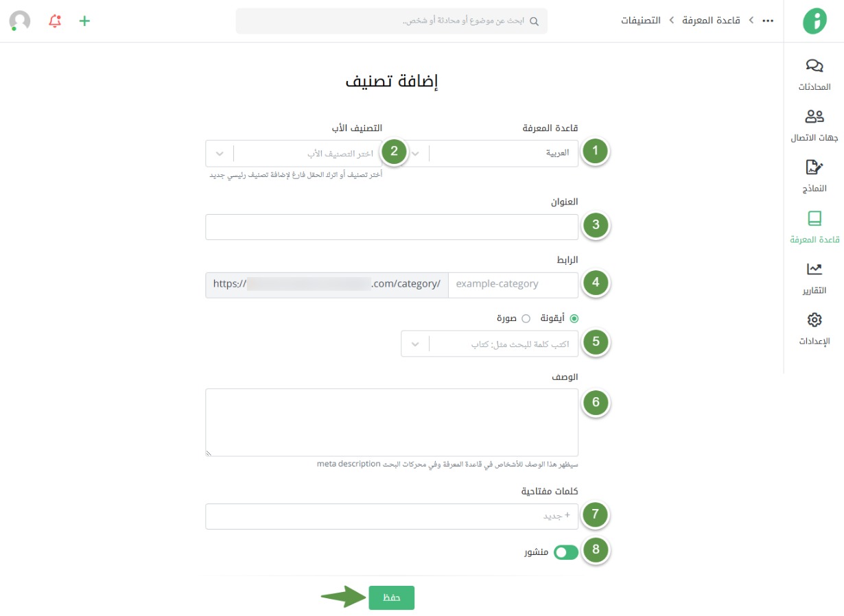The image size is (844, 616).
Task: Open the Conversations (المحادثات) sidebar icon
Action: click(x=814, y=67)
